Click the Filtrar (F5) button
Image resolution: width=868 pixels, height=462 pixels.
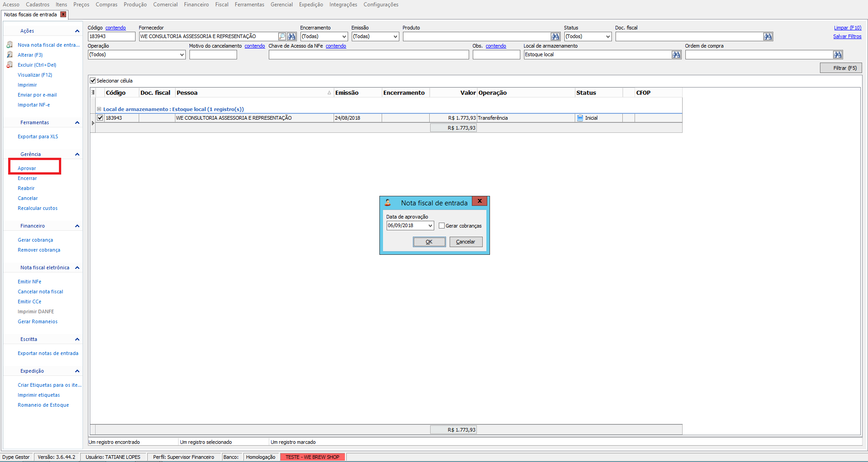click(841, 68)
